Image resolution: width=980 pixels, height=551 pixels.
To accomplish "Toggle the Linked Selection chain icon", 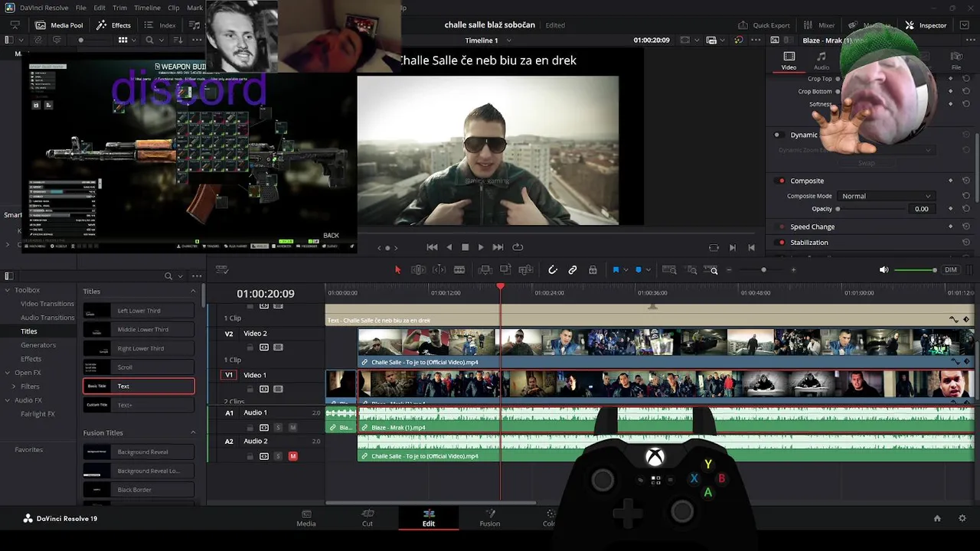I will pos(572,269).
